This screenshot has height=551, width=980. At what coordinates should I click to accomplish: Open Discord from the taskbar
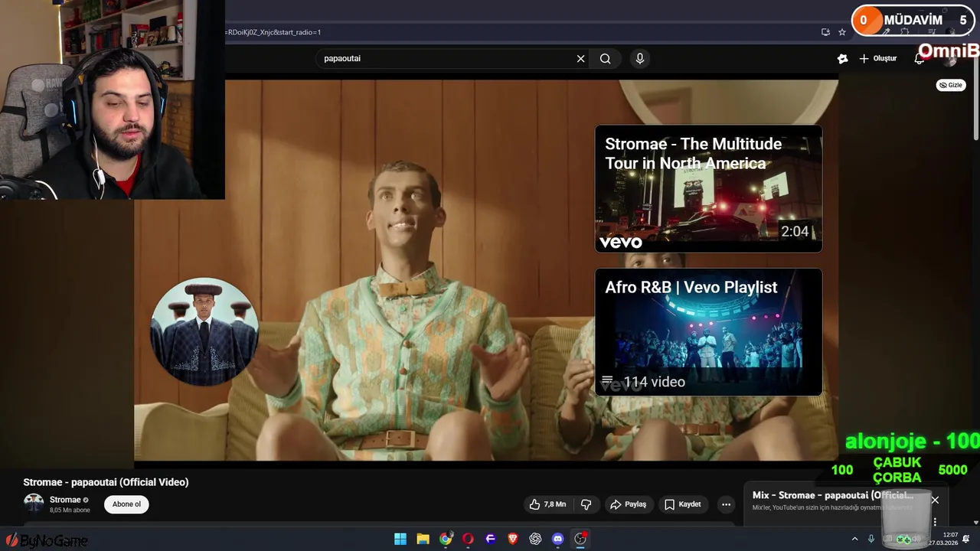click(558, 539)
